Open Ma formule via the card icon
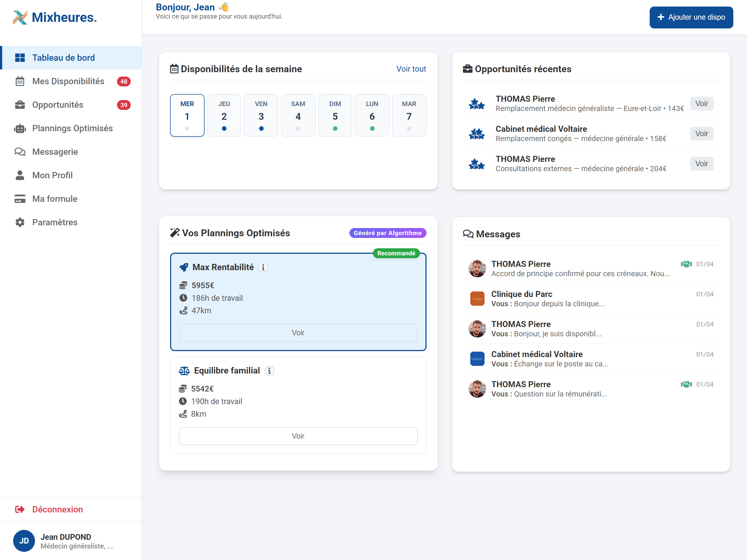 pos(20,199)
